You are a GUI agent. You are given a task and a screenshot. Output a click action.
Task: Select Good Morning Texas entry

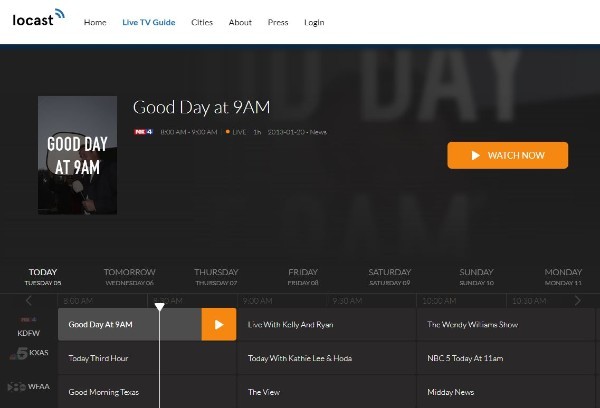147,392
